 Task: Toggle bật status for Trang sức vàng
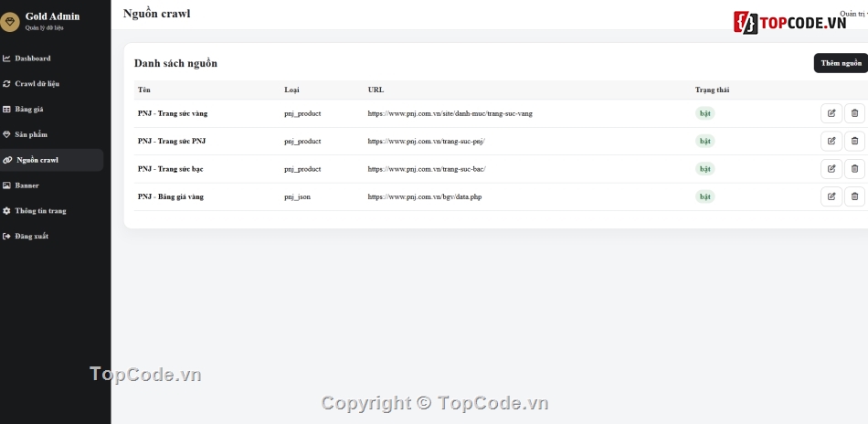704,113
